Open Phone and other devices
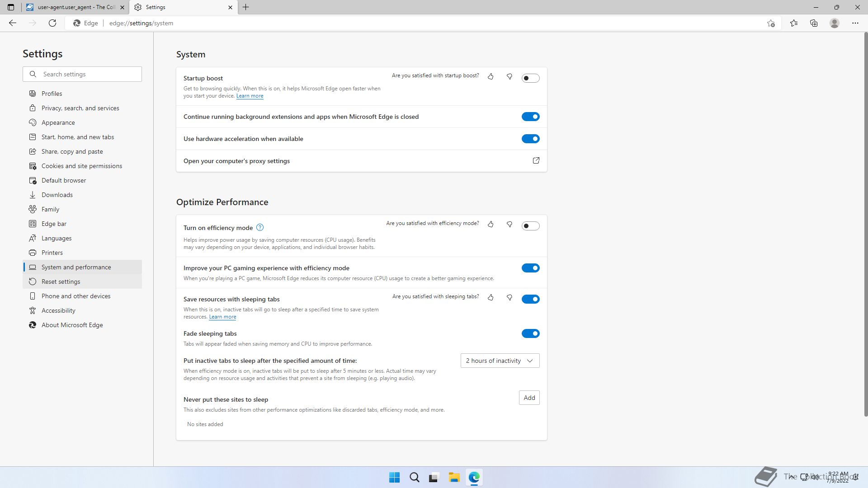 point(82,296)
